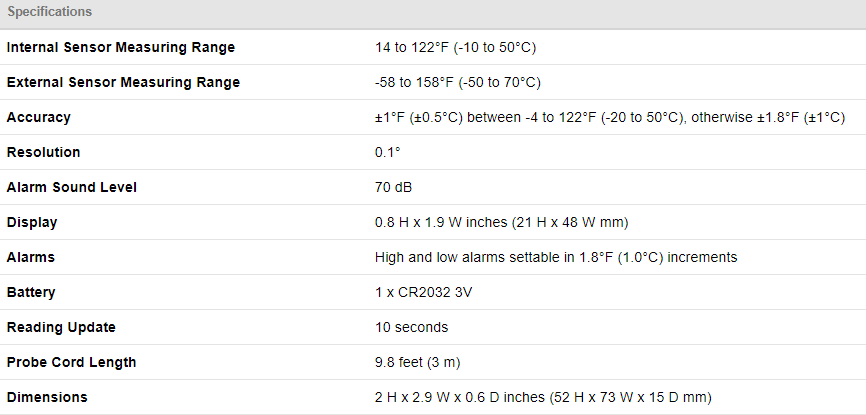This screenshot has width=866, height=415.
Task: Click the 70 dB value
Action: click(x=394, y=187)
